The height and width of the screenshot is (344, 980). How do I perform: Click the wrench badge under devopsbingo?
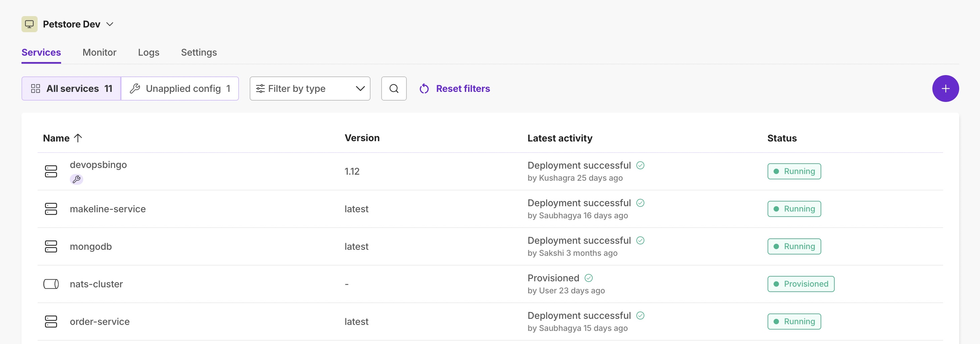(x=77, y=179)
